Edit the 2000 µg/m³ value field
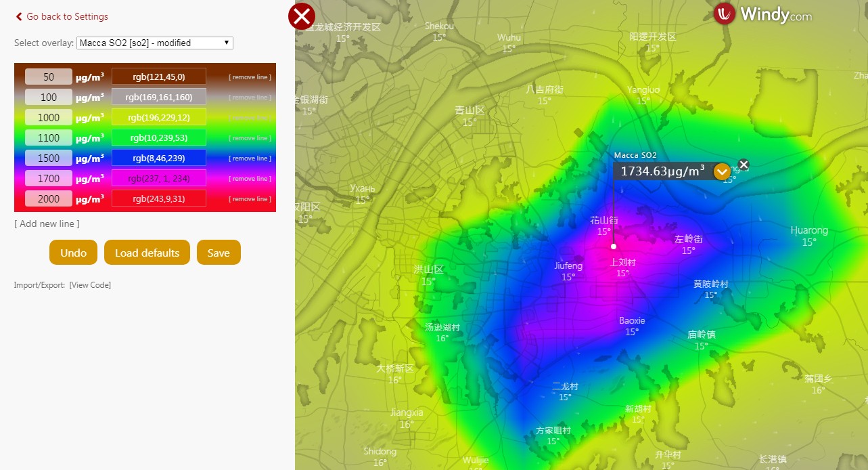868x470 pixels. [49, 198]
